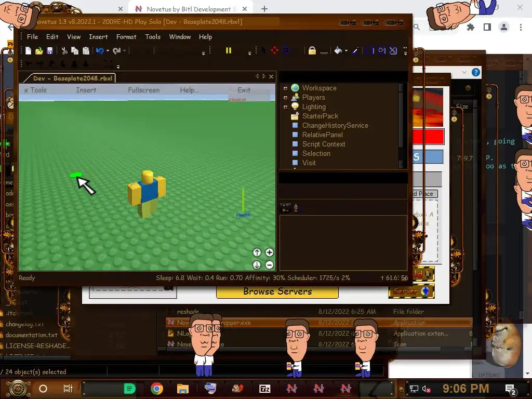Select StarterPack in the Explorer
Screen dimensions: 532x399
click(x=320, y=116)
